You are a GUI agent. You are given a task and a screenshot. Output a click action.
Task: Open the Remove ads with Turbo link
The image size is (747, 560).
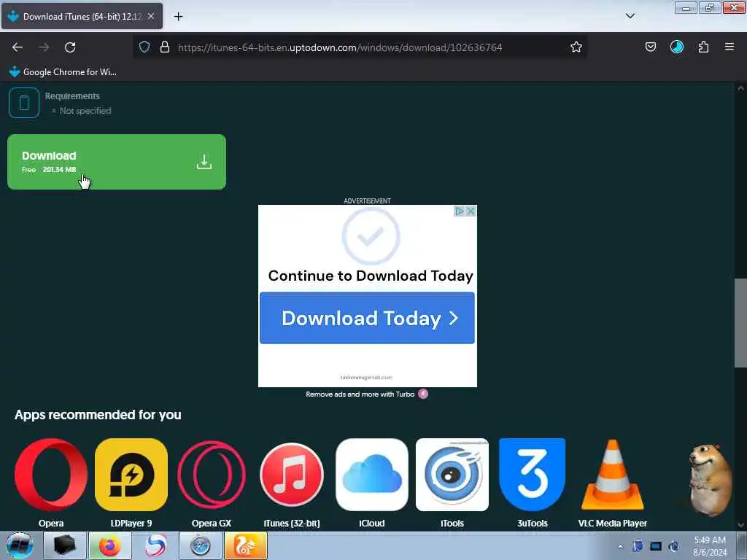point(360,394)
